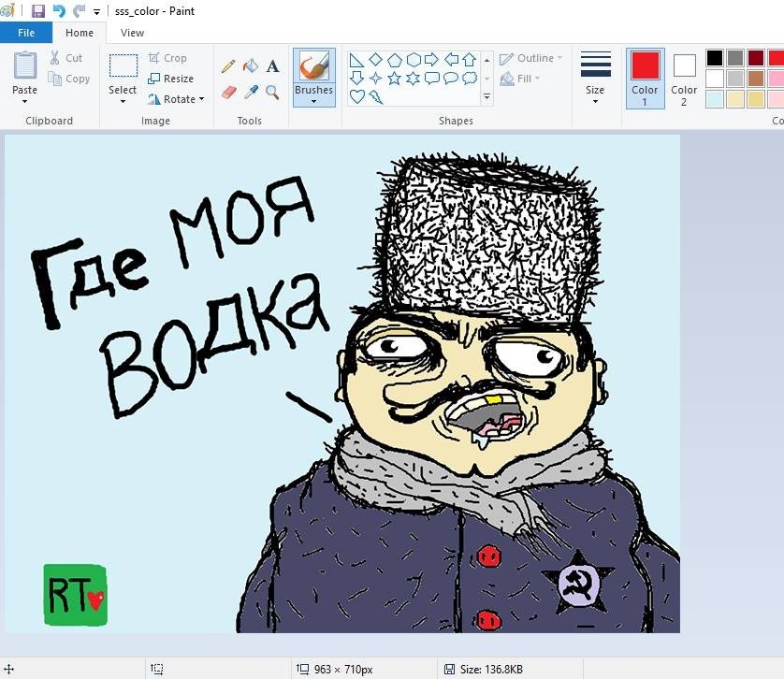The height and width of the screenshot is (679, 784).
Task: Click the Magnifier zoom tool
Action: (x=272, y=92)
